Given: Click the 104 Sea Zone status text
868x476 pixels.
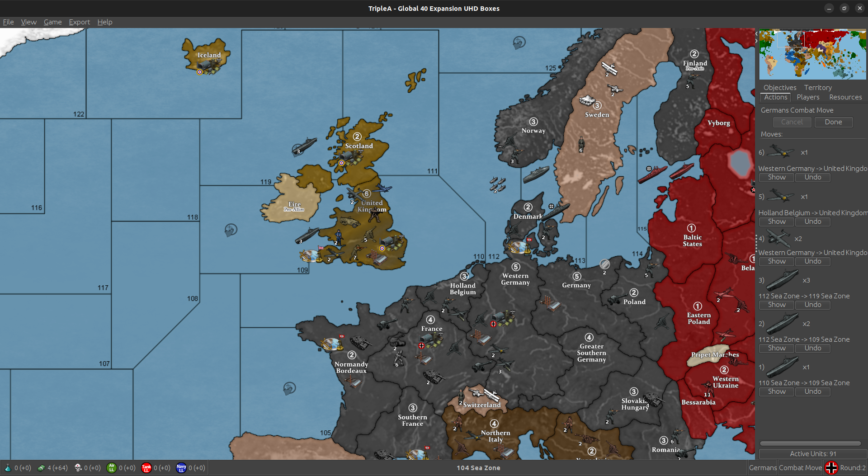Looking at the screenshot, I should click(x=478, y=468).
